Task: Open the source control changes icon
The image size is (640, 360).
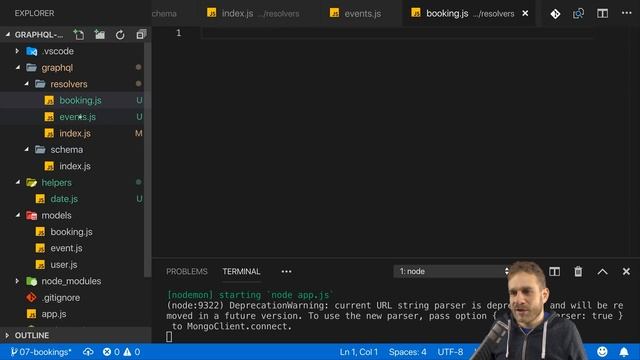Action: (x=555, y=13)
